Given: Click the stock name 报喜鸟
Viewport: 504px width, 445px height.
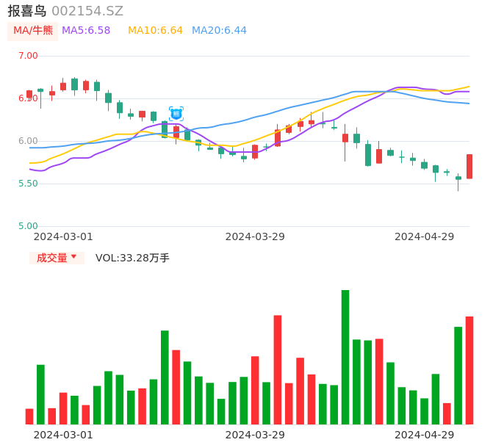Looking at the screenshot, I should 27,11.
